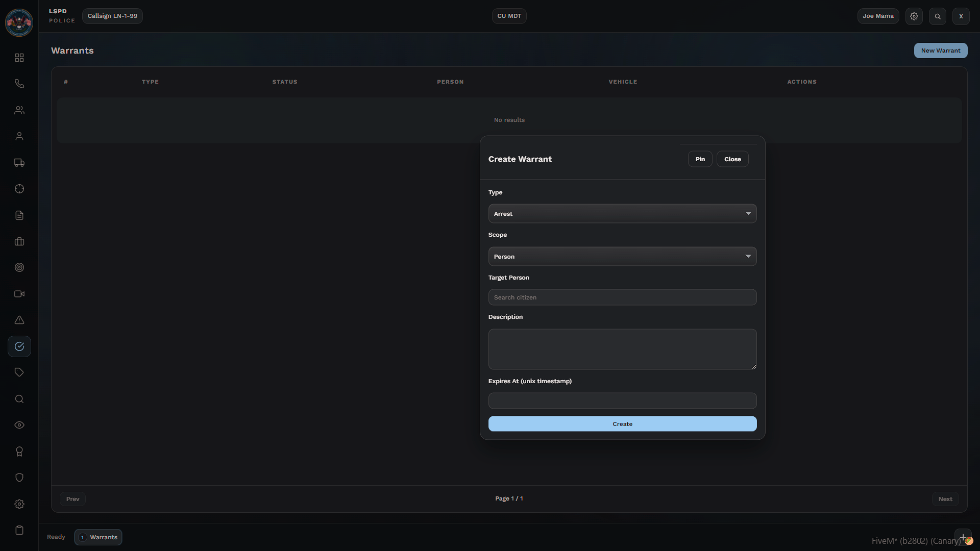
Task: Click the Callsign LN-1-99 badge
Action: point(112,16)
